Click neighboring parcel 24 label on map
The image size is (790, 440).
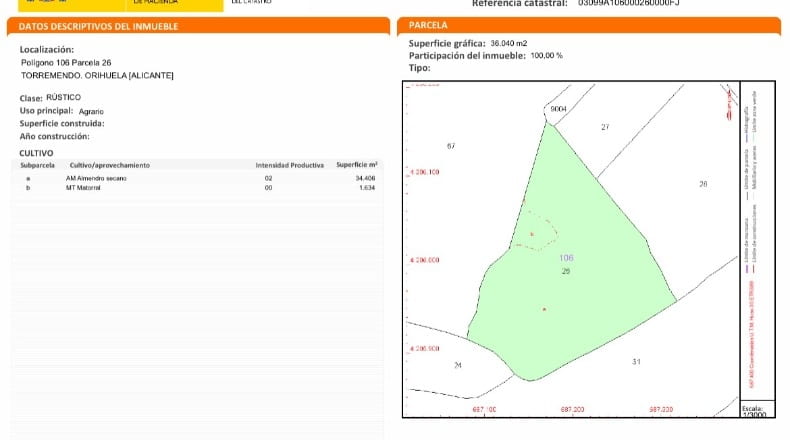pos(457,365)
